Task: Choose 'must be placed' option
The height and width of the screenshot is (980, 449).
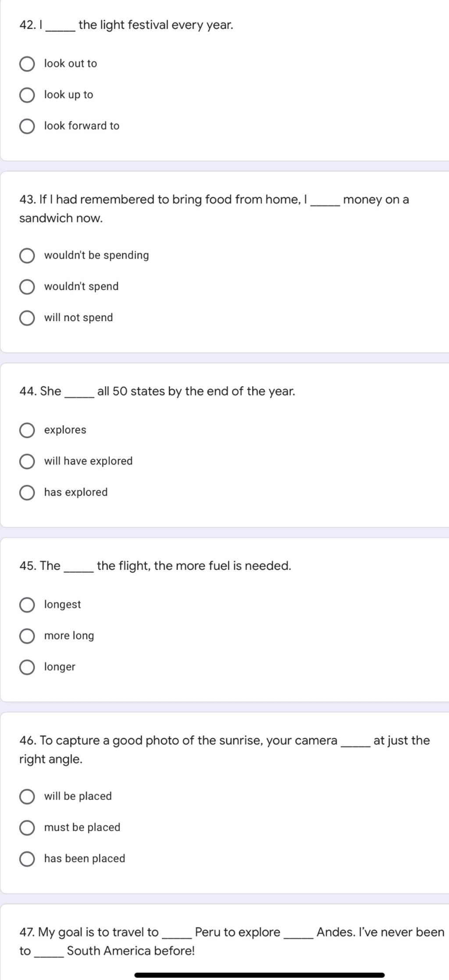Action: click(27, 828)
